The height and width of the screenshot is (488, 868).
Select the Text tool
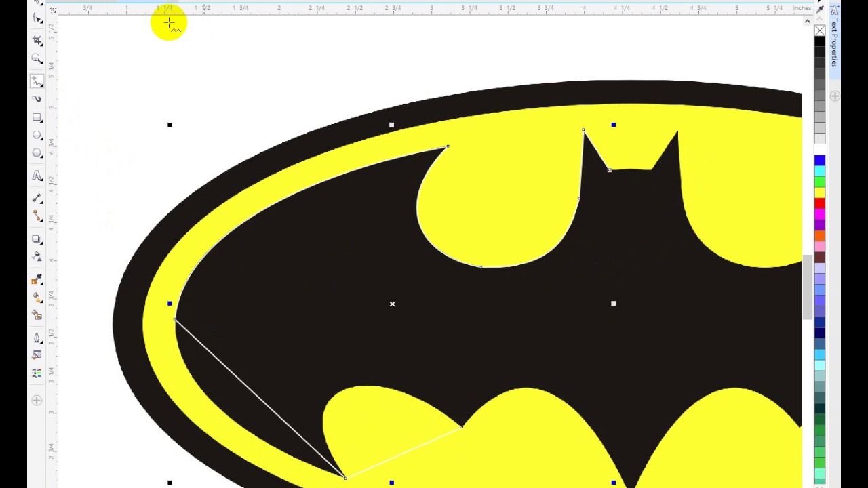click(x=37, y=176)
